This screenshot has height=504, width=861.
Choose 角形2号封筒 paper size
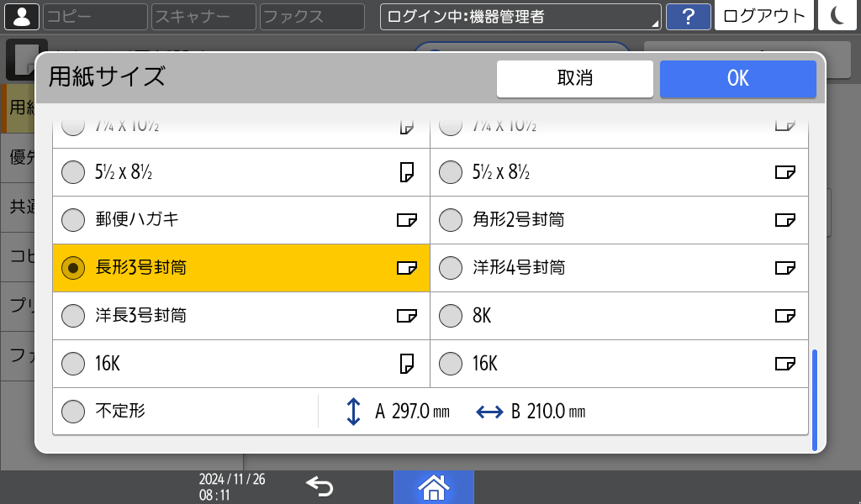tap(451, 220)
